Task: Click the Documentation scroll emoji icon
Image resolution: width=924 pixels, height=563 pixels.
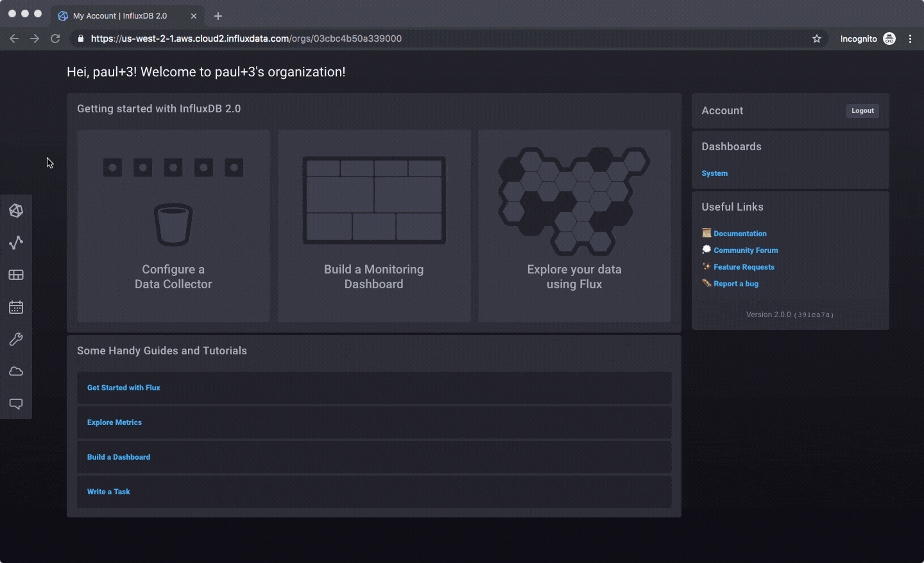Action: [x=706, y=232]
